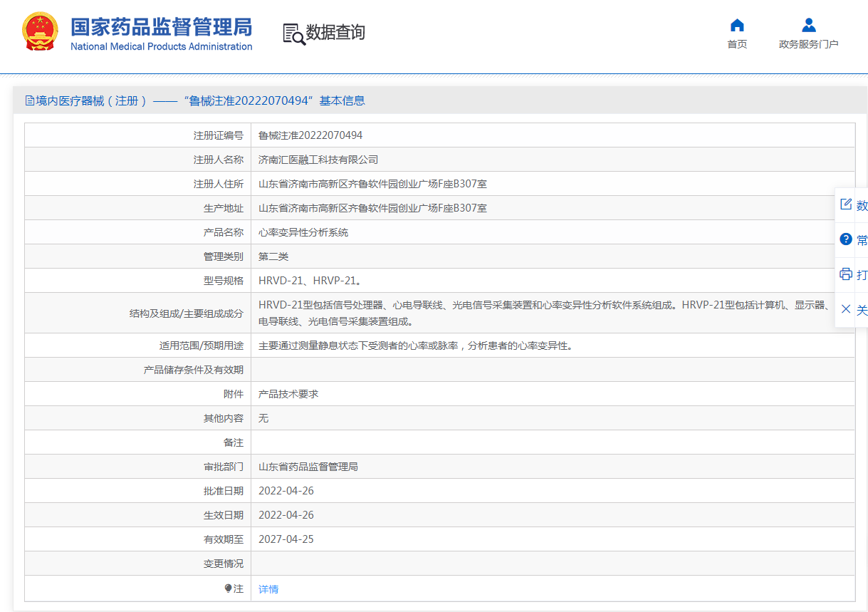Click the 批准日期 value 2022-04-26
The image size is (868, 612).
pyautogui.click(x=286, y=491)
